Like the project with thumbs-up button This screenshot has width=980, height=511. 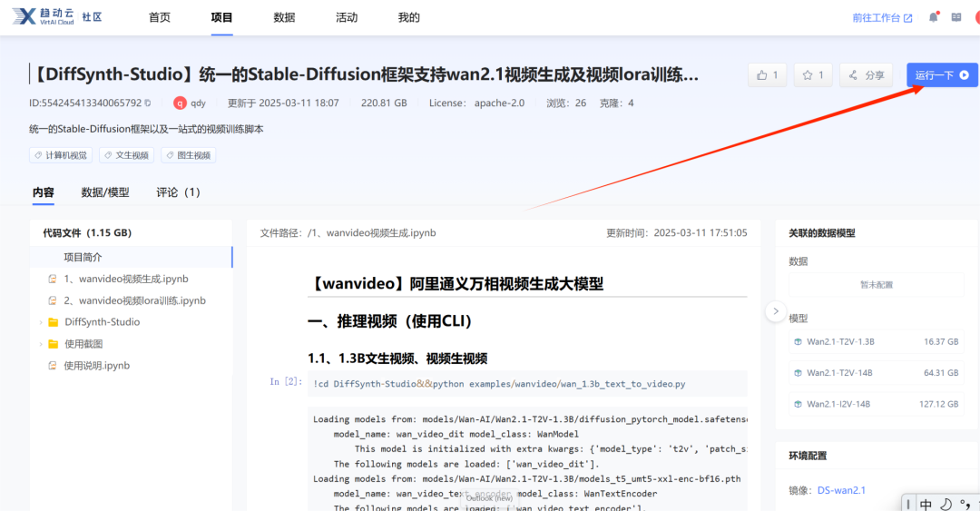[767, 75]
